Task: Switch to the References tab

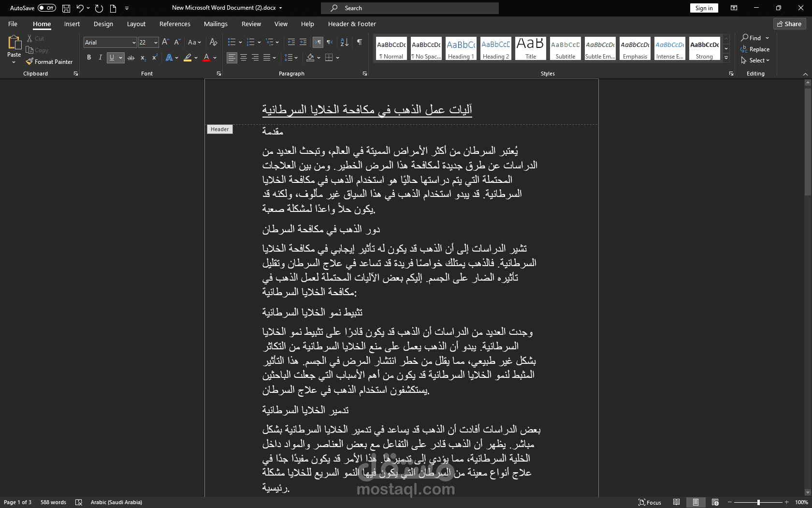Action: [175, 24]
